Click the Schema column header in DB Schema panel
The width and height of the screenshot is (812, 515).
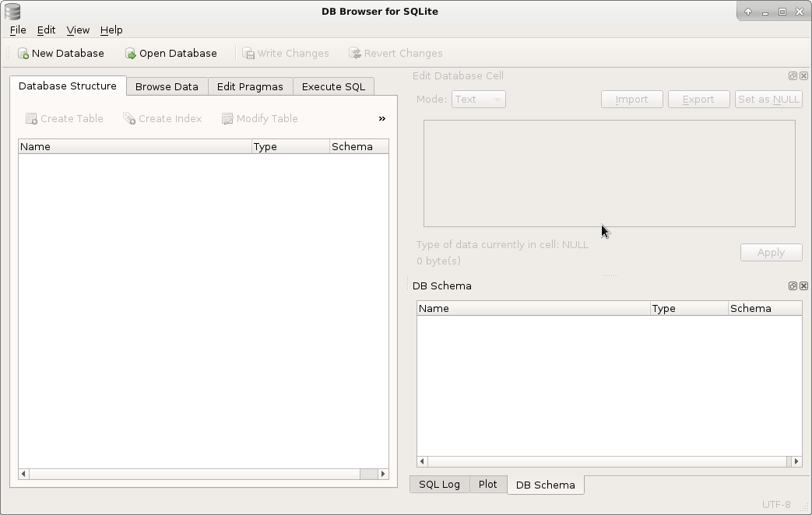pos(765,309)
